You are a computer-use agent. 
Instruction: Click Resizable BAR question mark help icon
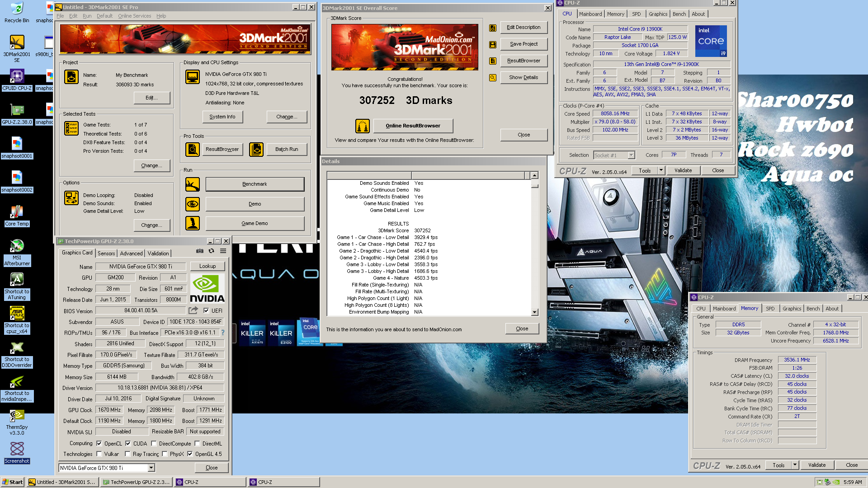222,333
